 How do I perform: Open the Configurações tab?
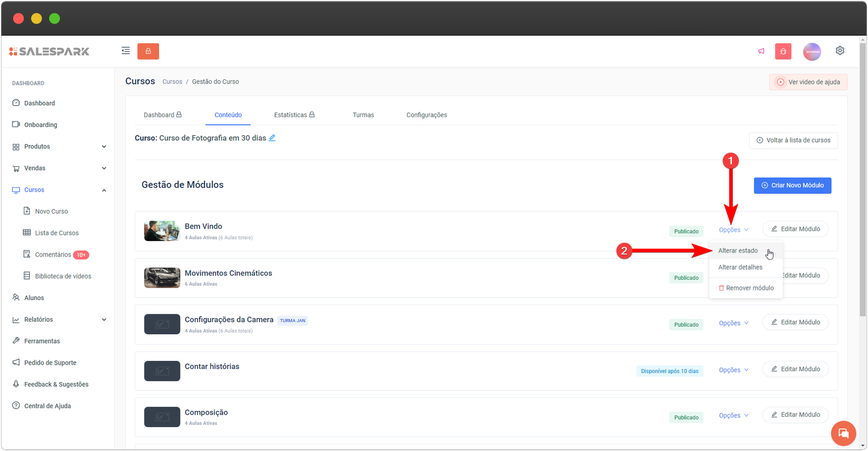426,115
